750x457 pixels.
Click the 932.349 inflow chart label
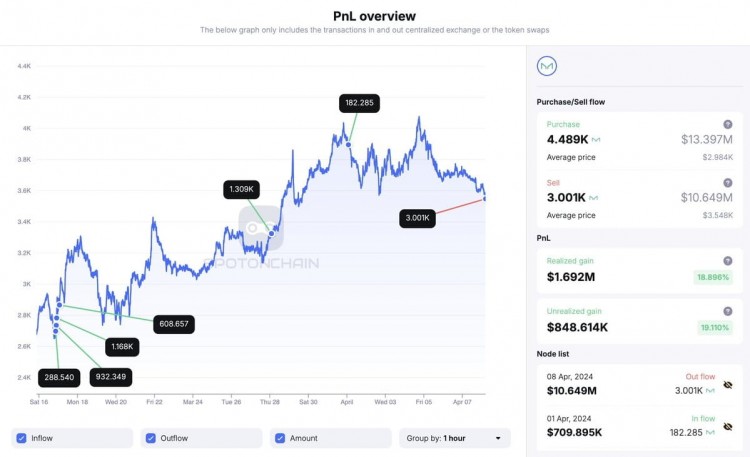click(109, 377)
